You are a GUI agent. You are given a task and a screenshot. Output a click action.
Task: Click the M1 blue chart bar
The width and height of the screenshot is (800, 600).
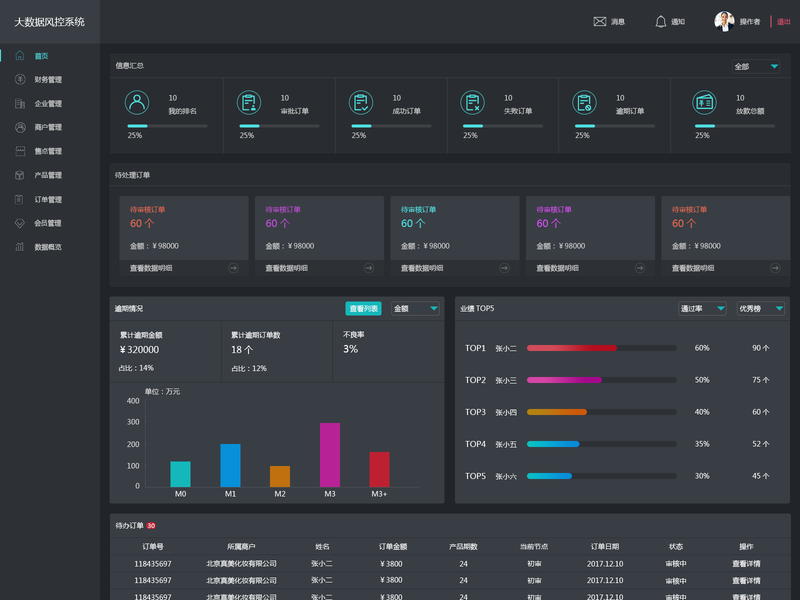tap(230, 465)
